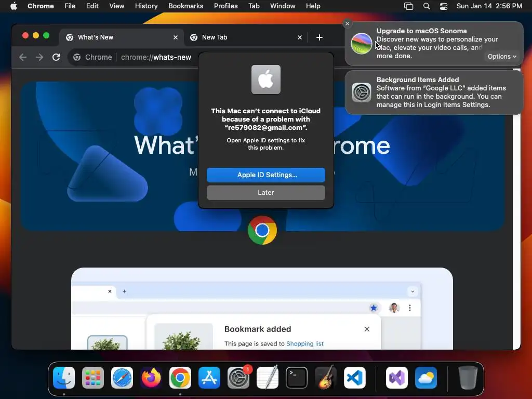Close the New Tab tab
Image resolution: width=532 pixels, height=399 pixels.
(x=300, y=37)
